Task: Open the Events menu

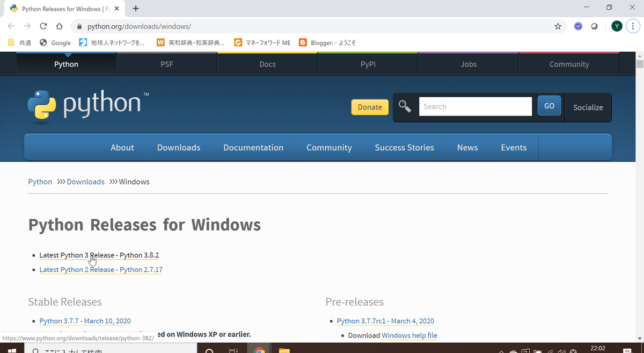Action: [514, 147]
